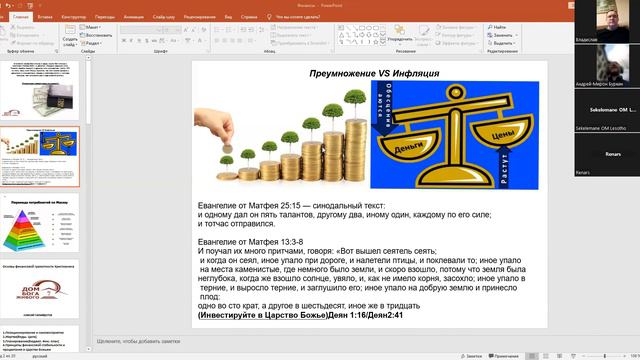Open clipboard group dialog launcher
The width and height of the screenshot is (640, 360).
(x=56, y=51)
